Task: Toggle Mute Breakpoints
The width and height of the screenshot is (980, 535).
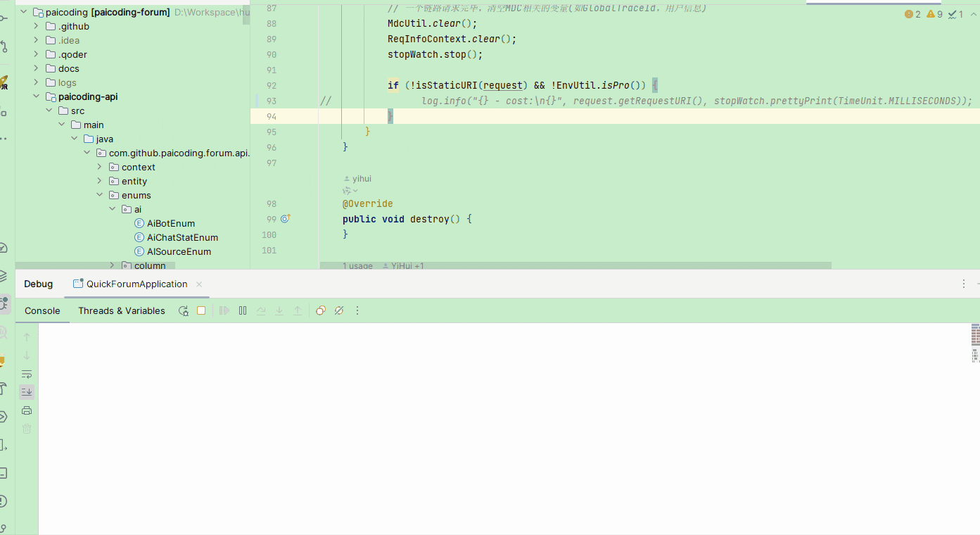Action: click(x=339, y=310)
